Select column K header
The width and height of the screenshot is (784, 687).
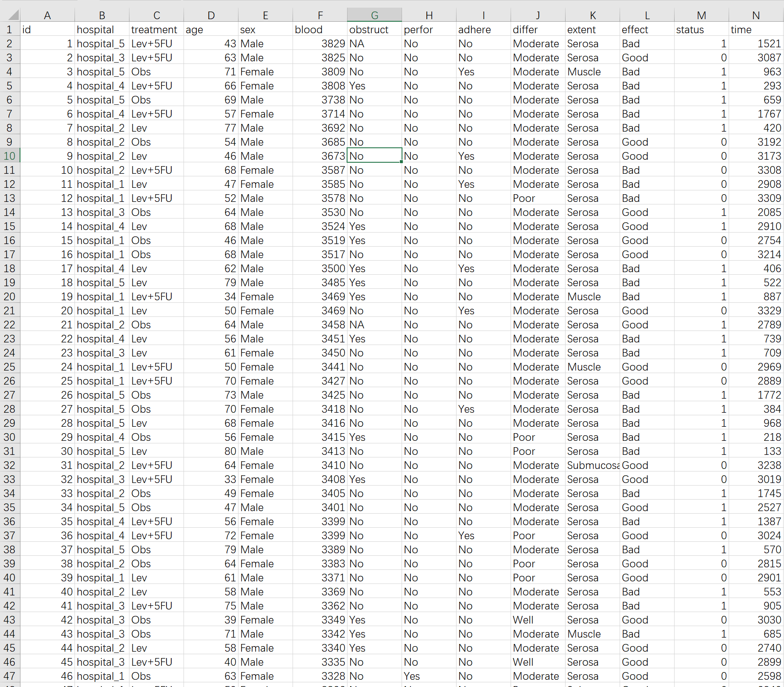pyautogui.click(x=592, y=15)
